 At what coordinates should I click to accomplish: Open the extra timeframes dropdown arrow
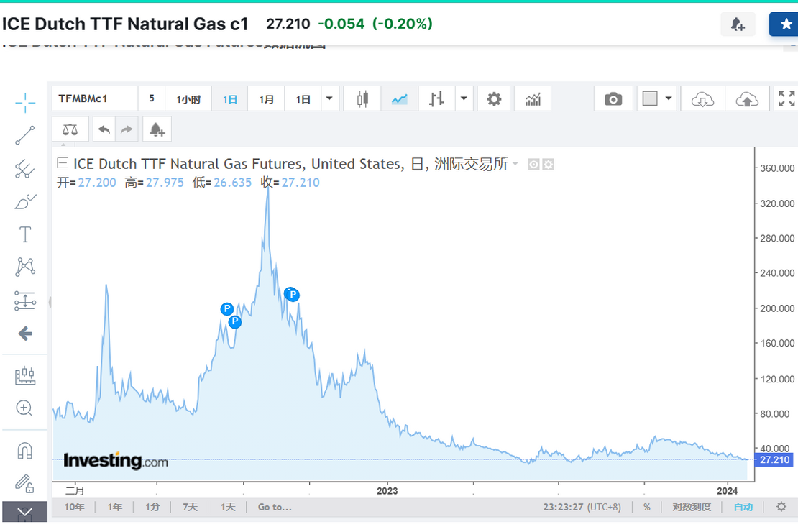pyautogui.click(x=329, y=98)
